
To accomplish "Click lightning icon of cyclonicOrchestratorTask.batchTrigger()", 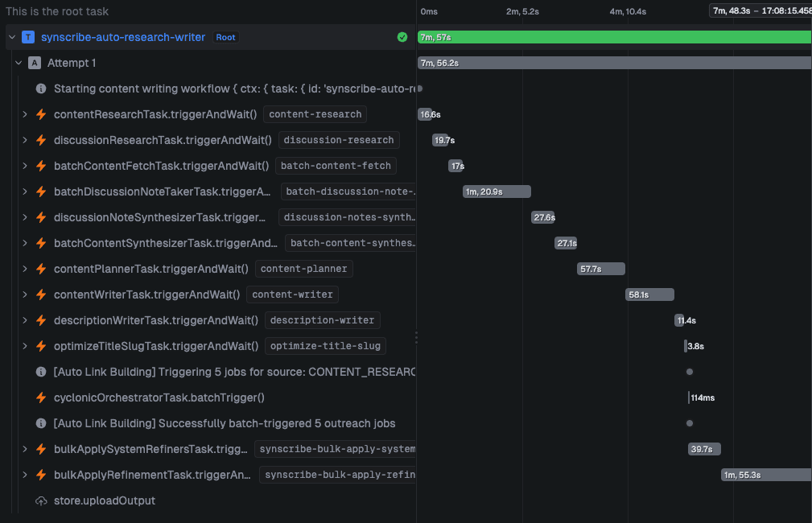I will pyautogui.click(x=41, y=397).
